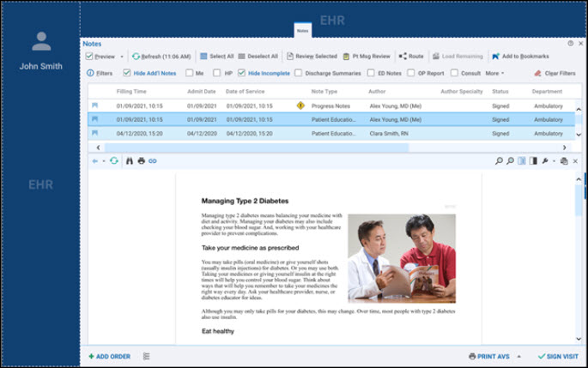Click the yellow warning icon on Progress Notes

pyautogui.click(x=300, y=106)
